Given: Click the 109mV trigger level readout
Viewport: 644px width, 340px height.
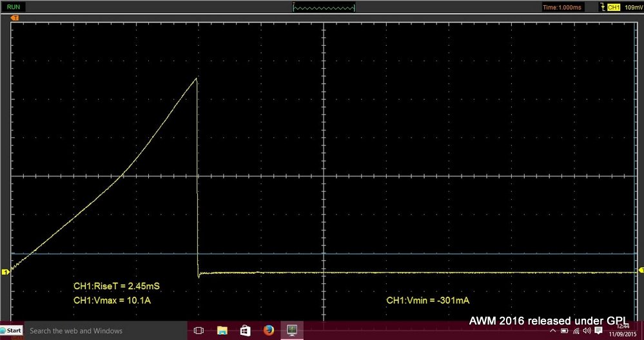Looking at the screenshot, I should tap(634, 7).
